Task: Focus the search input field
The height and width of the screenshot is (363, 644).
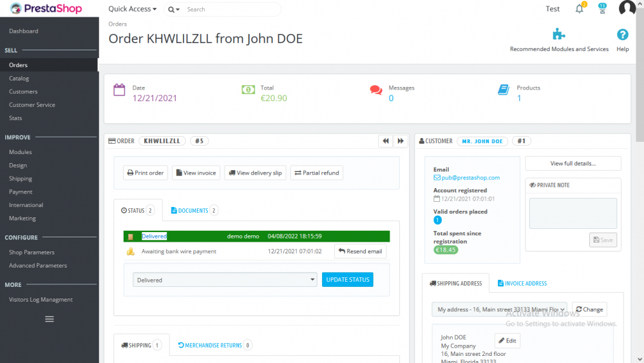Action: [x=232, y=10]
